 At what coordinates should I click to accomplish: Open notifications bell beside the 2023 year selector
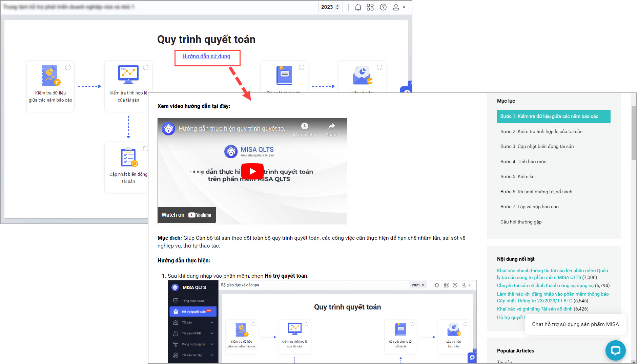pyautogui.click(x=358, y=7)
